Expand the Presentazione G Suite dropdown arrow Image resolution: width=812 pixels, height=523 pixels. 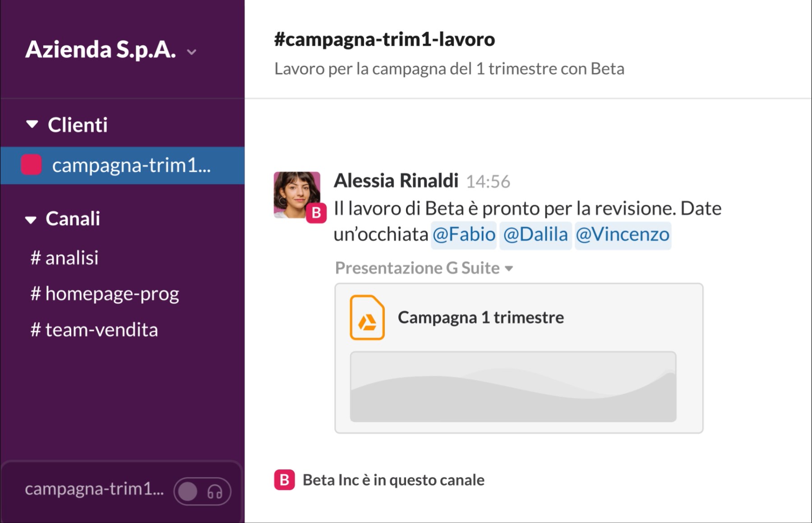pyautogui.click(x=509, y=269)
